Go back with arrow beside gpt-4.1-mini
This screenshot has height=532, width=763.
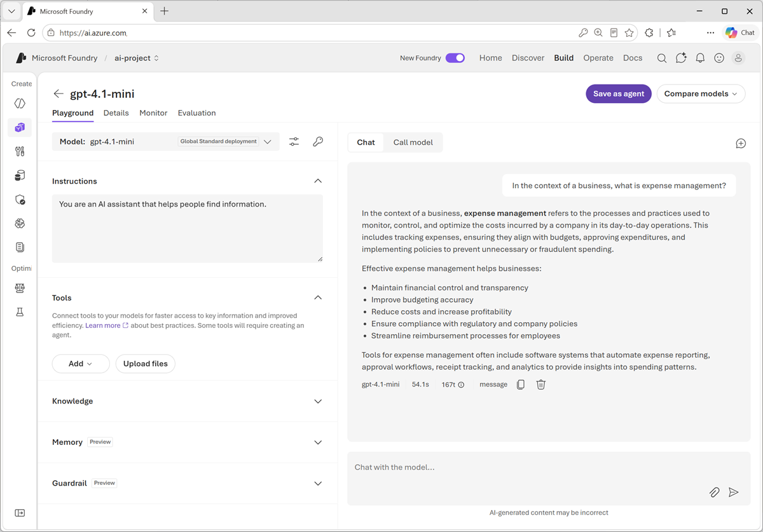58,93
